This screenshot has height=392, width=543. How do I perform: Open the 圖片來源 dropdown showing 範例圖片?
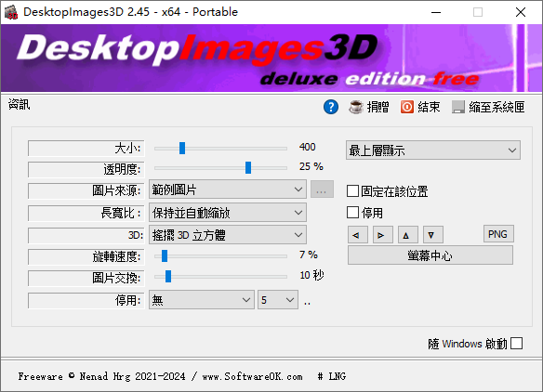(x=228, y=189)
